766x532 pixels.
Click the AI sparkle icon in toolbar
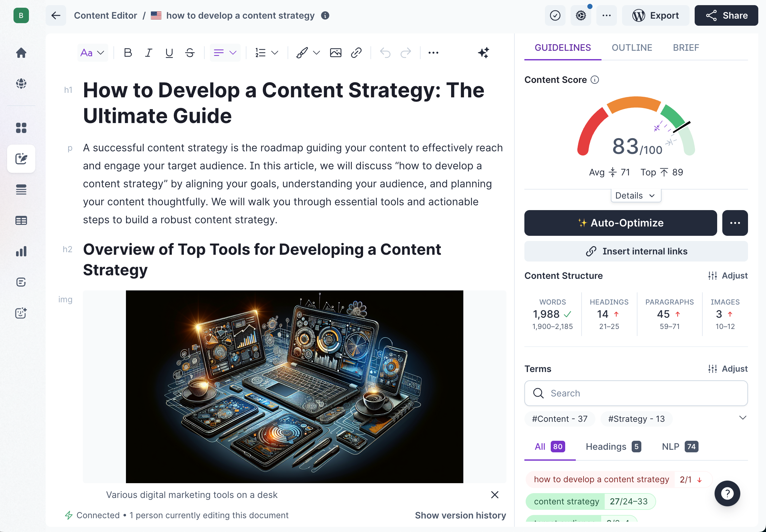[x=483, y=53]
